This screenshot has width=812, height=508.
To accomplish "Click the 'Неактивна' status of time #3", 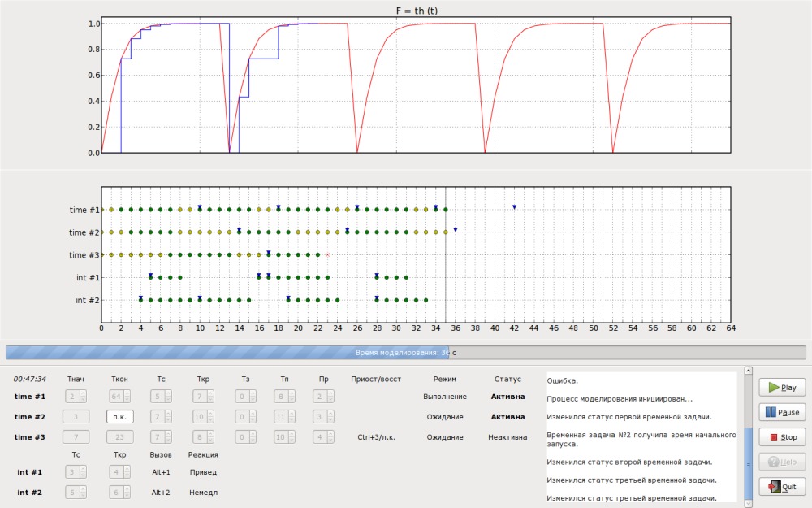I will [508, 437].
